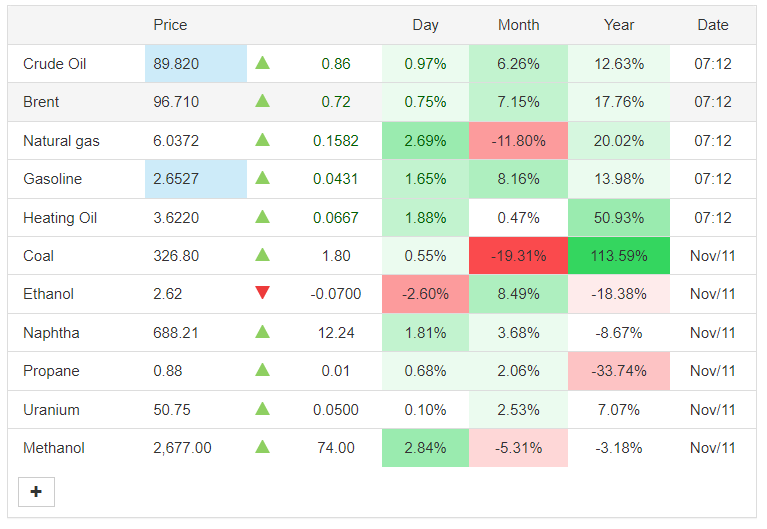Select the Uranium price 50.75

(x=172, y=410)
